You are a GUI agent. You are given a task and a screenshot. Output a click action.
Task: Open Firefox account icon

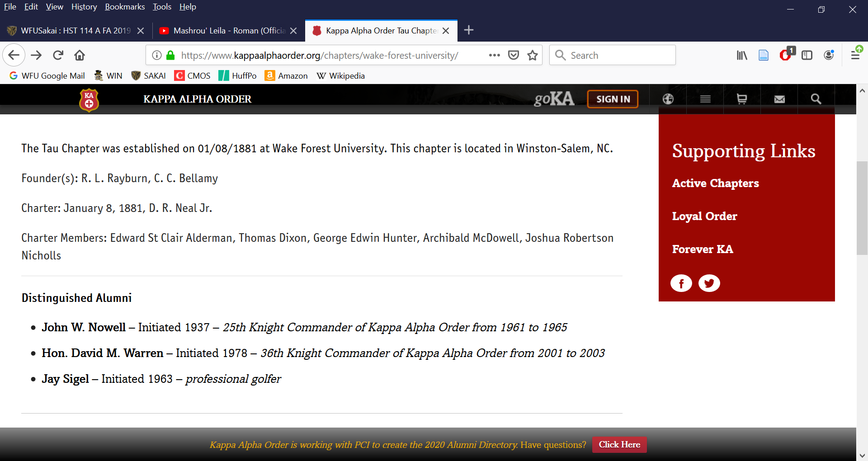(x=829, y=55)
